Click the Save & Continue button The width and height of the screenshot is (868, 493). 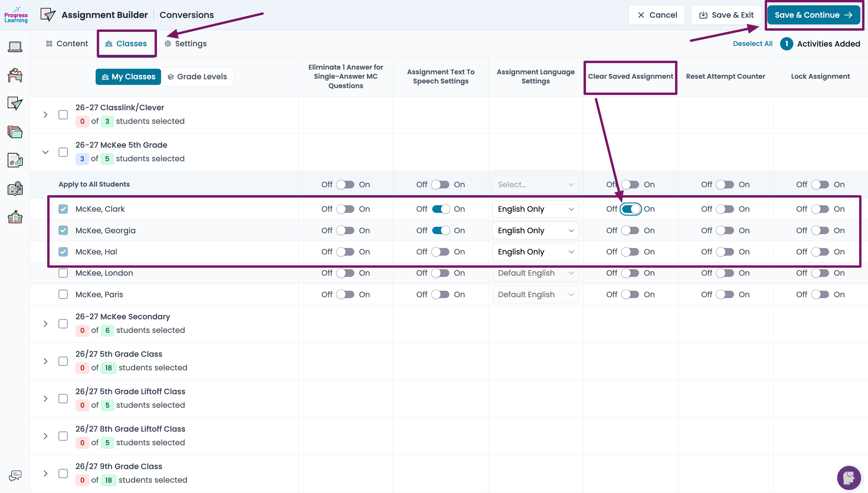813,15
